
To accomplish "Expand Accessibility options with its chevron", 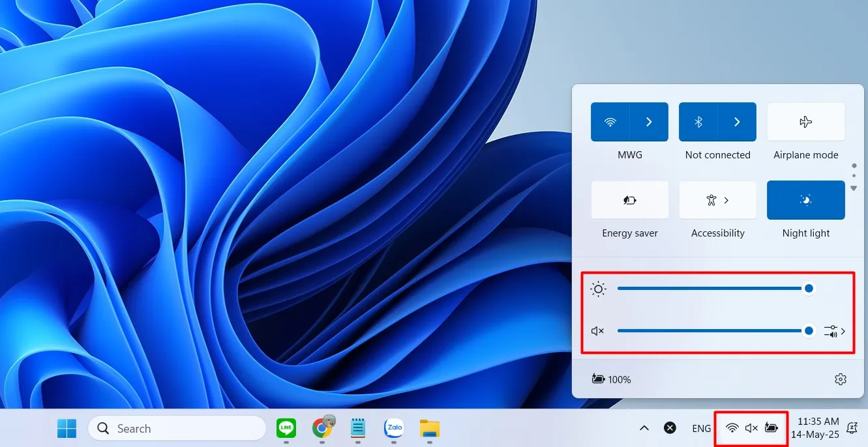I will click(x=726, y=200).
